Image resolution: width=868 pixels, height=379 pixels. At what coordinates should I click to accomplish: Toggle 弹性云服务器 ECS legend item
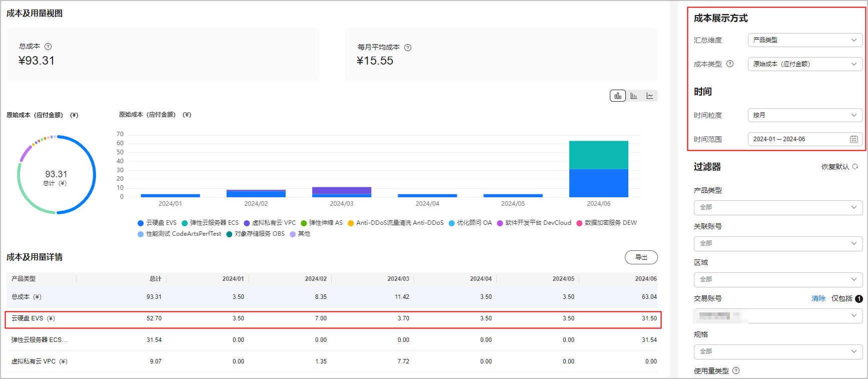tap(210, 223)
